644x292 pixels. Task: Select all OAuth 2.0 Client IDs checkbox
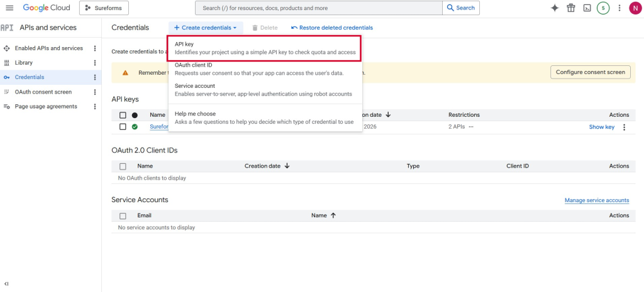(123, 166)
